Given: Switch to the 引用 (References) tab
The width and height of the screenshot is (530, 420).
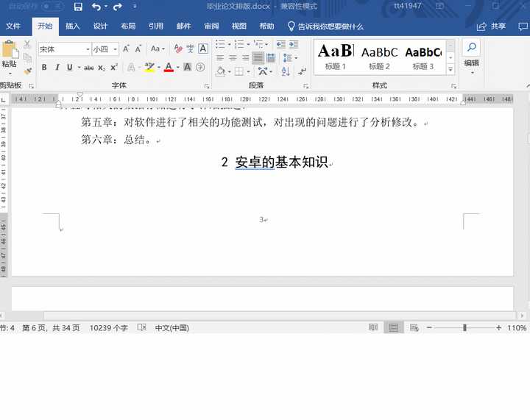Looking at the screenshot, I should (x=155, y=26).
